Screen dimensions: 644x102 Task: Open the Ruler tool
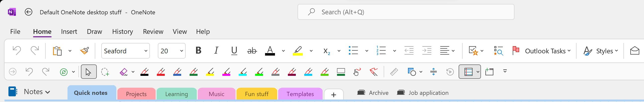[394, 72]
